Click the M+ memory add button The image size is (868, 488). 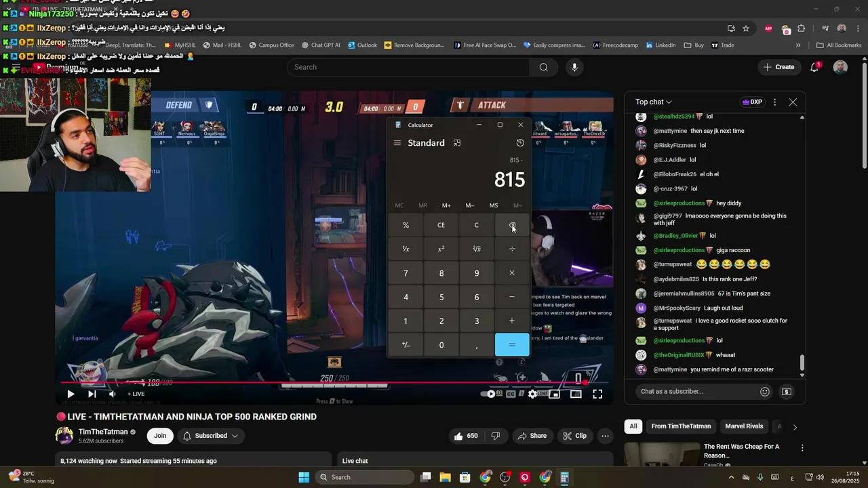[446, 205]
